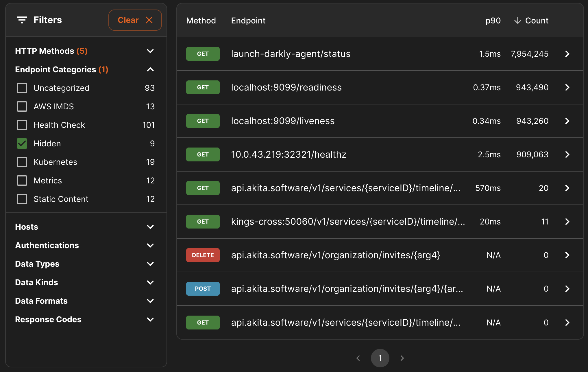Image resolution: width=588 pixels, height=372 pixels.
Task: Sort table by p90 column header
Action: pyautogui.click(x=493, y=21)
